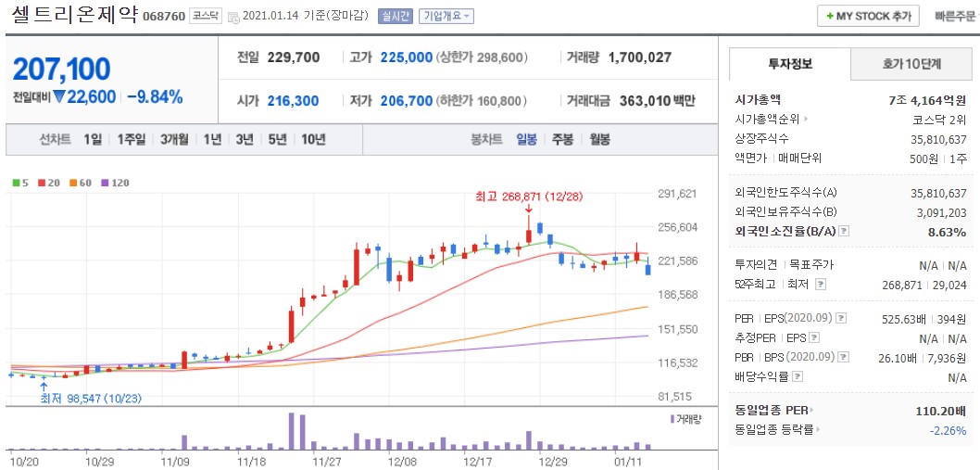
Task: Open help icon next to 외국인소진율(B/A)
Action: tap(844, 232)
